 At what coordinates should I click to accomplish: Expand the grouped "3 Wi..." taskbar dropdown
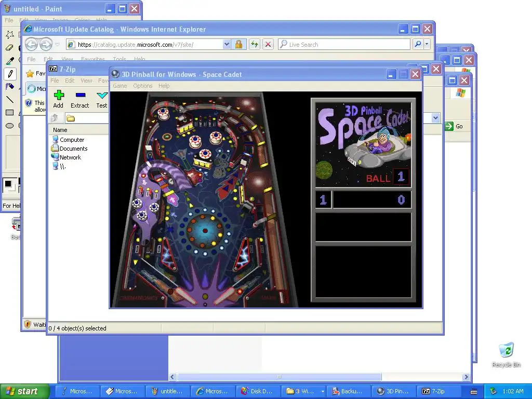(322, 391)
